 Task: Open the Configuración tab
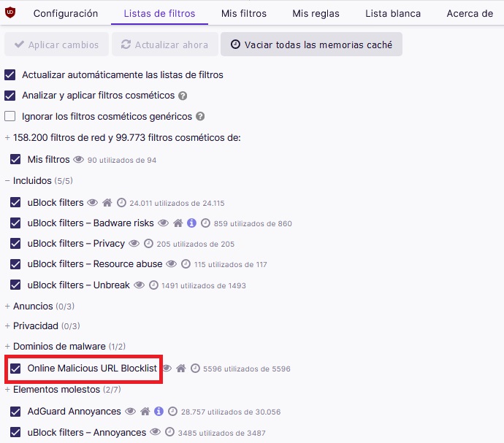point(66,13)
